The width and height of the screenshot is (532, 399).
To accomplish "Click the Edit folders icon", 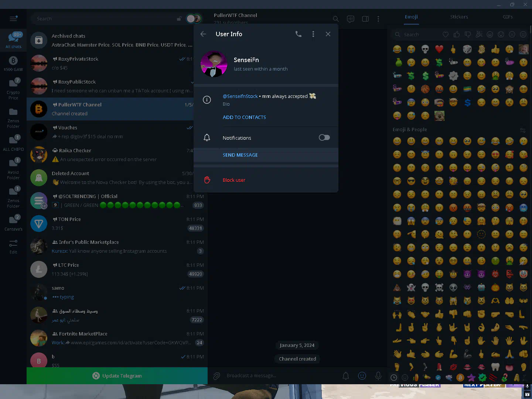I will point(13,246).
